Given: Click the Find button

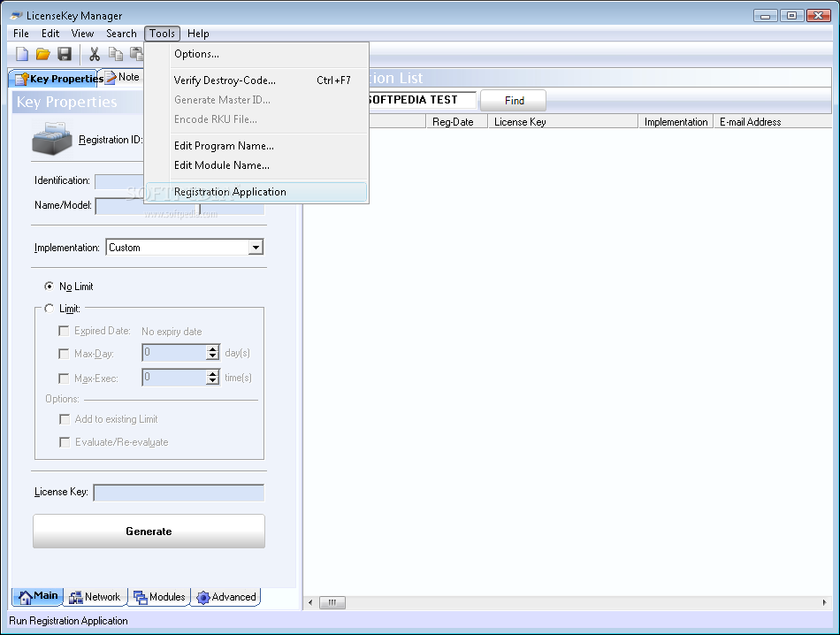Looking at the screenshot, I should coord(514,100).
